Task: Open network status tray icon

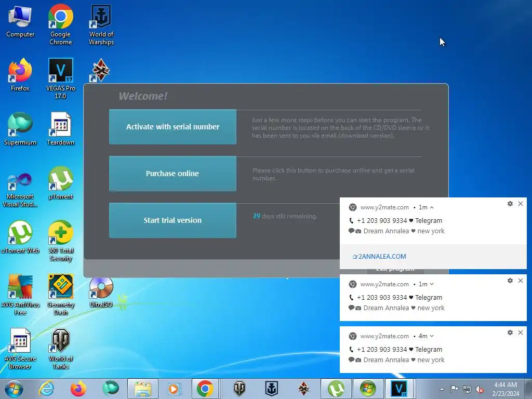Action: pyautogui.click(x=467, y=389)
